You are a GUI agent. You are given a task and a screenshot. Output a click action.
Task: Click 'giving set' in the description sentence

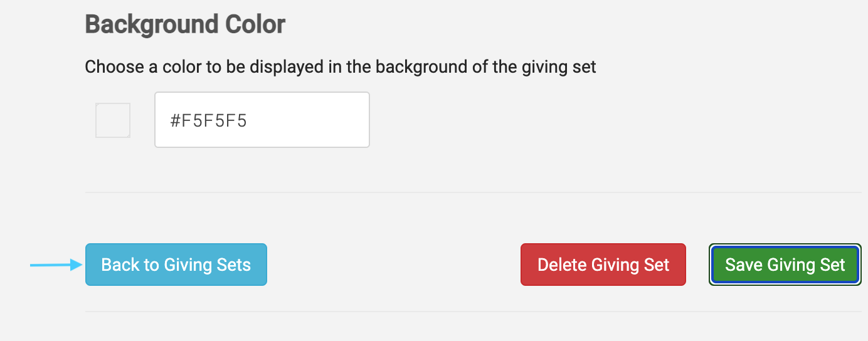click(559, 66)
